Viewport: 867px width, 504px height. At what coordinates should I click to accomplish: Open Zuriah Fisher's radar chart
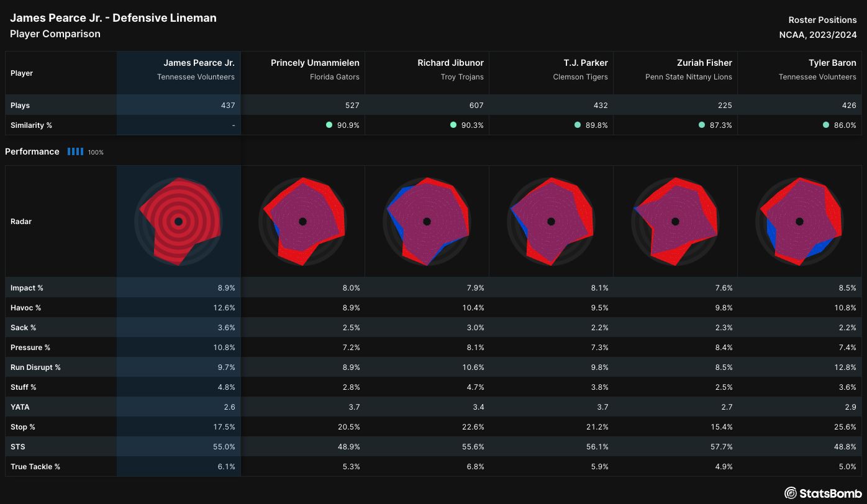[x=676, y=222]
